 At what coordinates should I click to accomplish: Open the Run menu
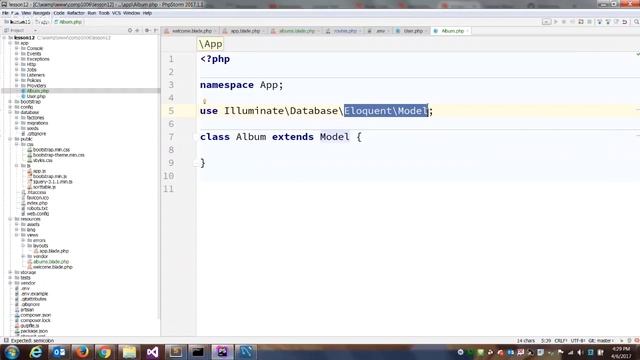click(x=91, y=13)
